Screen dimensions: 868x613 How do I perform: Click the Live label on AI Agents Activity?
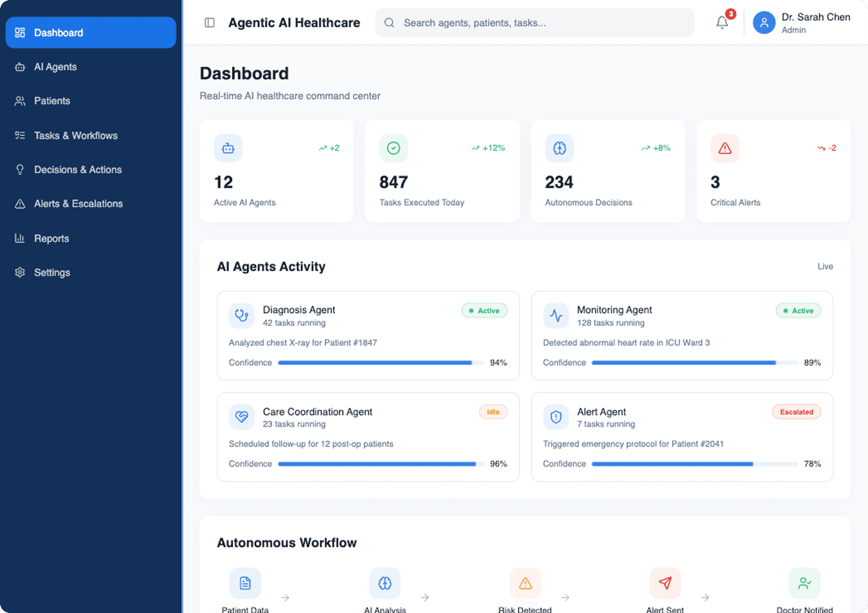[825, 266]
